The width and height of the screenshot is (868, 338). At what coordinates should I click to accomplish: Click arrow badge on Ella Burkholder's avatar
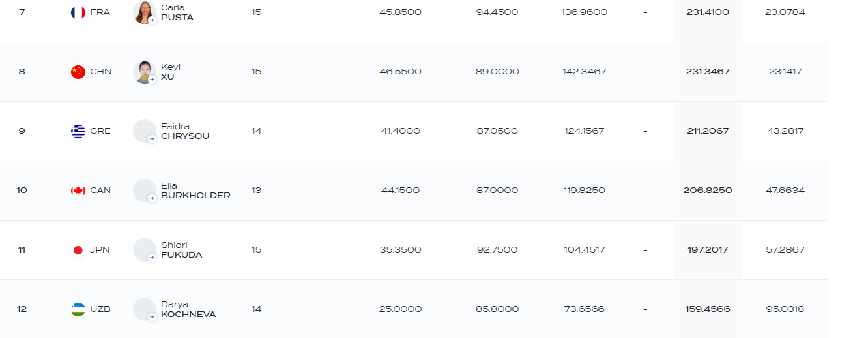(x=152, y=198)
